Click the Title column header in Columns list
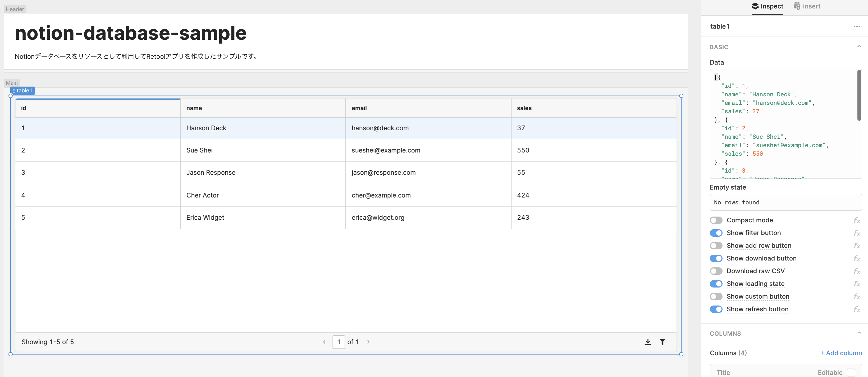 [x=723, y=372]
